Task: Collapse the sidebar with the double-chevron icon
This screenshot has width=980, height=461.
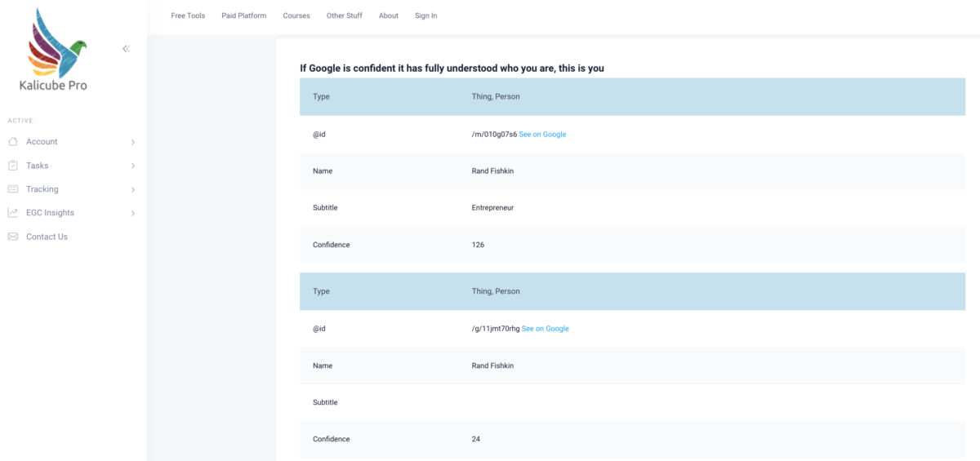Action: [x=127, y=49]
